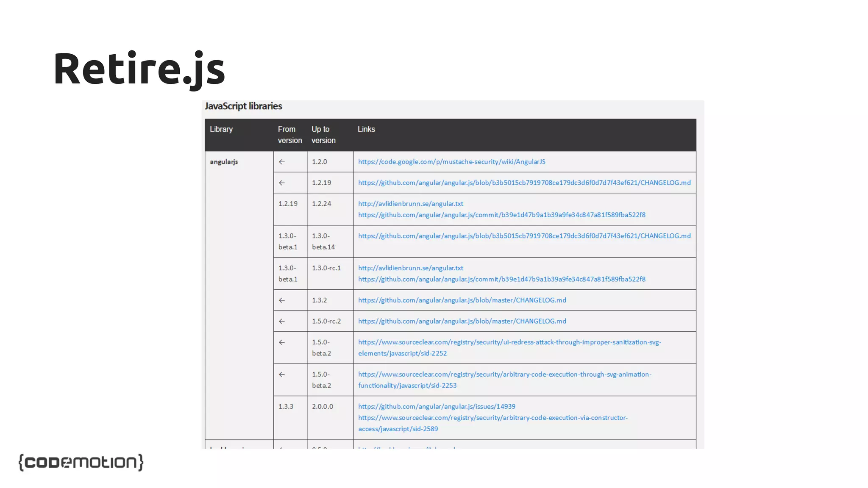Open the sourceclear sid-2589 constructor access link
This screenshot has width=868, height=488.
[492, 418]
